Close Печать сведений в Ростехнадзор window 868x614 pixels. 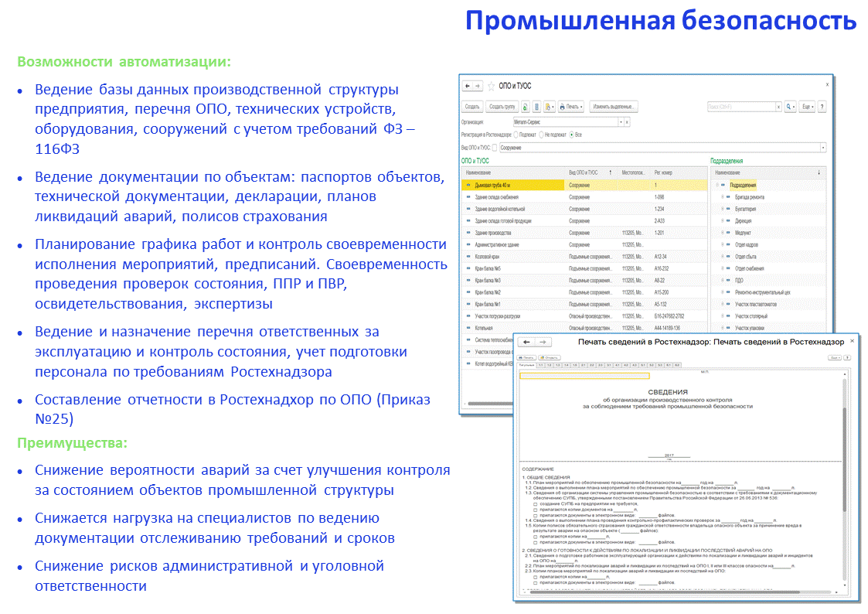853,341
